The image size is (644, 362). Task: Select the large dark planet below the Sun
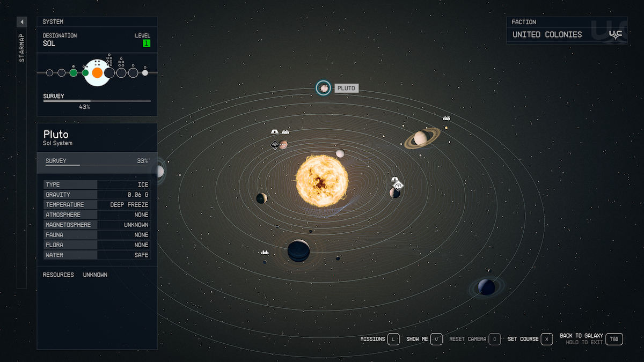pos(298,250)
